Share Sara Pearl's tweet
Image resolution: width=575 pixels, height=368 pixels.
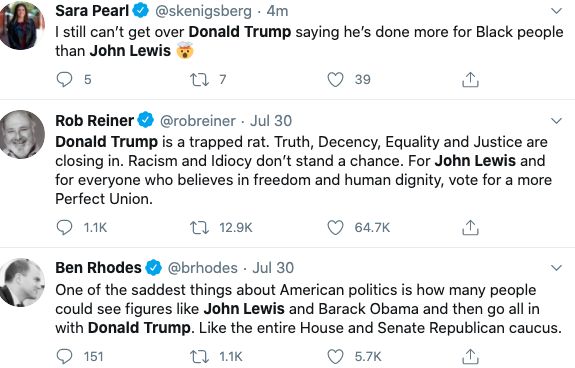coord(470,80)
